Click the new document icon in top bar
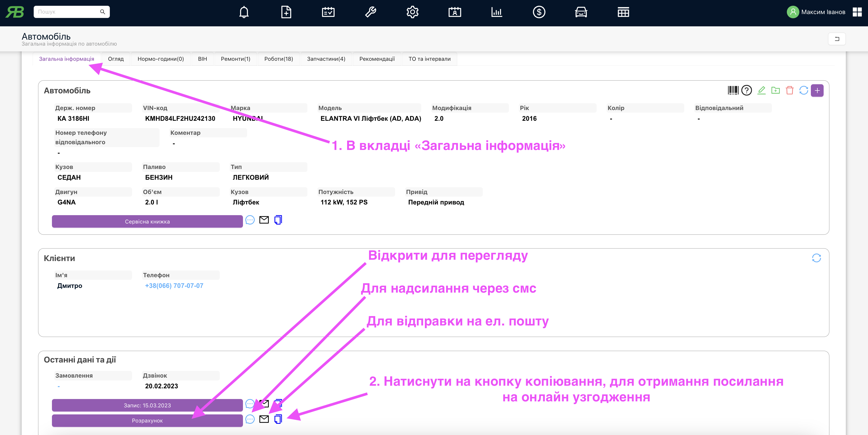The height and width of the screenshot is (435, 868). [x=286, y=13]
